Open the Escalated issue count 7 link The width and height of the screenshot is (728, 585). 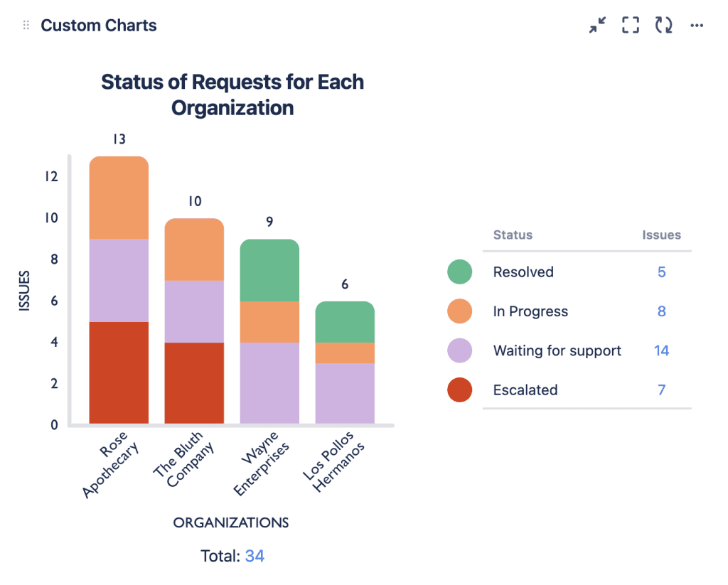[661, 390]
